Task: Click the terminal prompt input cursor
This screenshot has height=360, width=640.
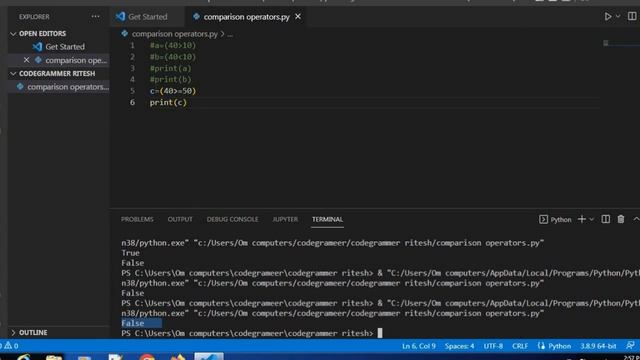Action: [x=380, y=333]
